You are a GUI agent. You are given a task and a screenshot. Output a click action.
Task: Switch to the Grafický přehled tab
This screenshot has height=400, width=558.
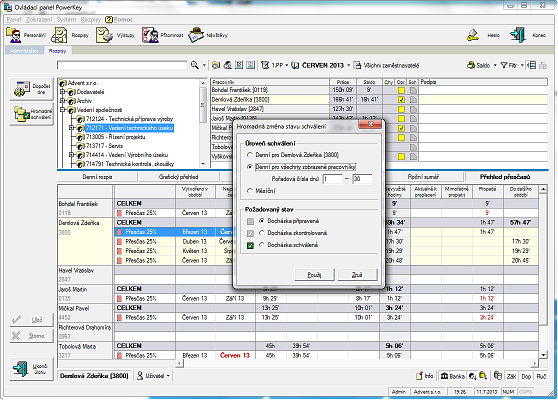click(179, 177)
